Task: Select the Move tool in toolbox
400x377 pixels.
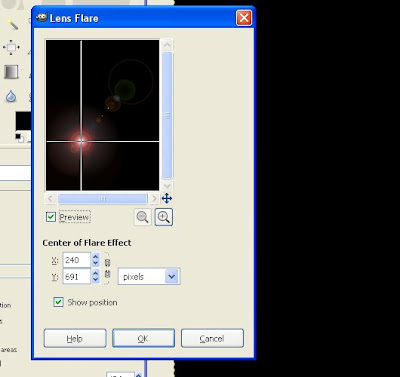Action: click(11, 47)
